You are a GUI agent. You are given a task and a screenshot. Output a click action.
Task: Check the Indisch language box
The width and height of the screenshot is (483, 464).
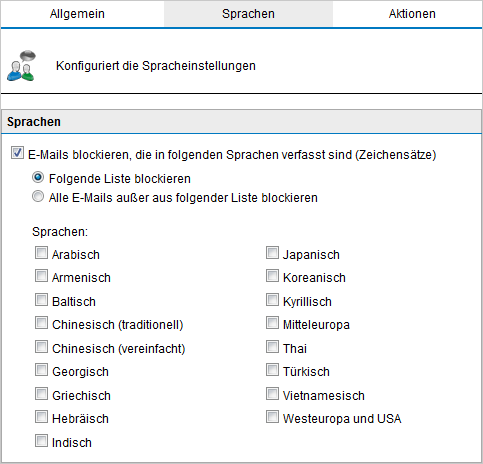pyautogui.click(x=41, y=441)
